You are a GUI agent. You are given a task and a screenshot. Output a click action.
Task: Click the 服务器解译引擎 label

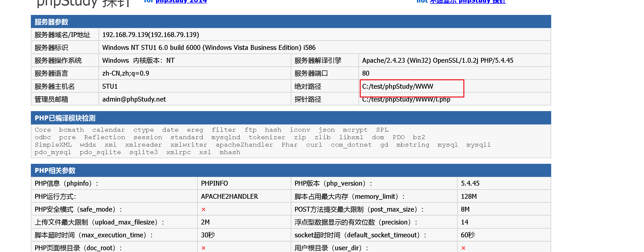click(318, 60)
